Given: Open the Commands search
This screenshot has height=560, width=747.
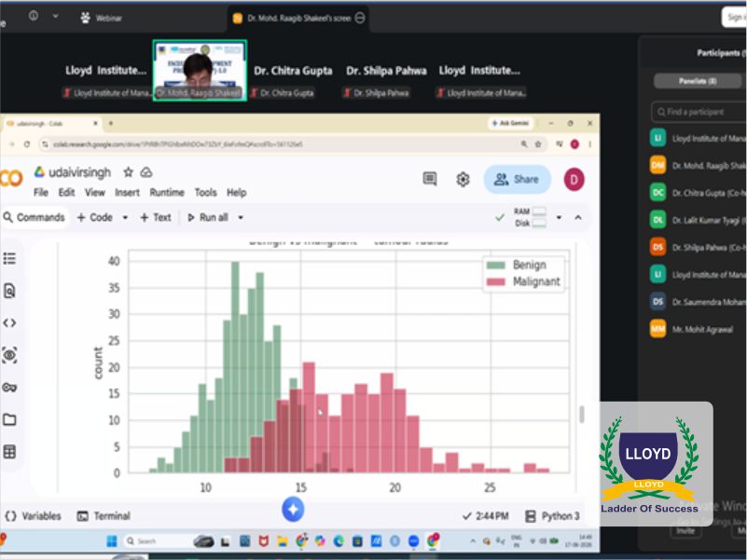Looking at the screenshot, I should coord(35,218).
